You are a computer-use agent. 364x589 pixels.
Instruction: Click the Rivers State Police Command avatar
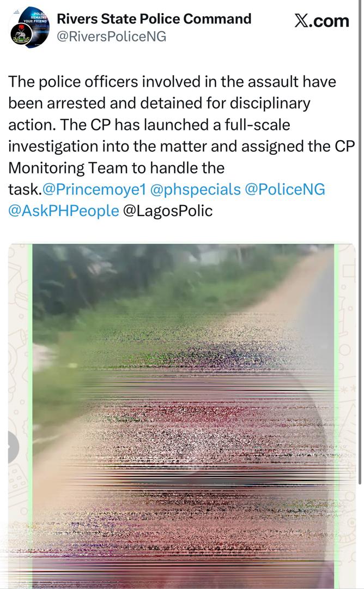29,28
